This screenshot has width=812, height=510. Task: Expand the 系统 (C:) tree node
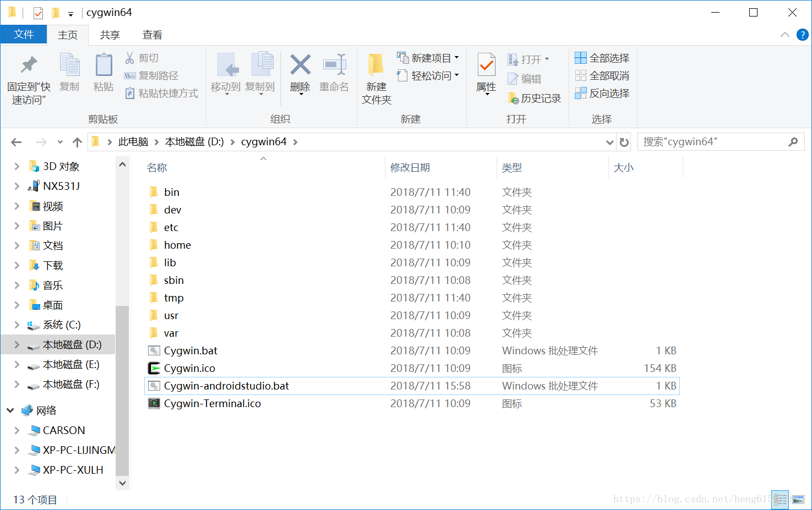tap(17, 325)
